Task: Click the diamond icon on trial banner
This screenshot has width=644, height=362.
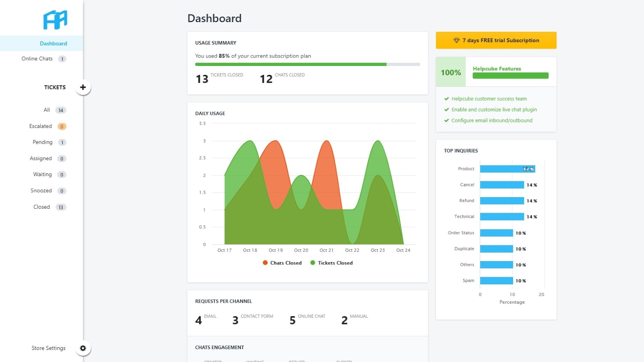Action: [456, 40]
